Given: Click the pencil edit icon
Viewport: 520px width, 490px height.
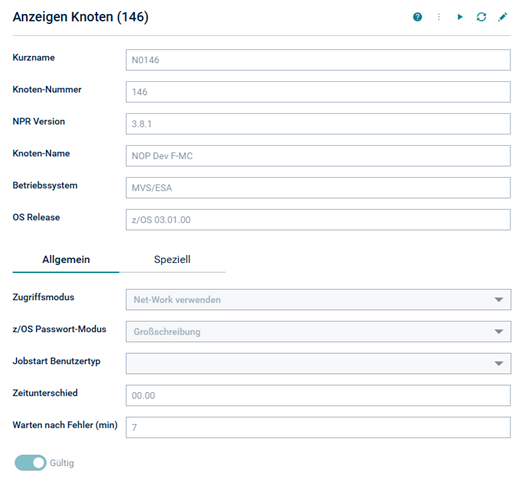Looking at the screenshot, I should click(503, 17).
